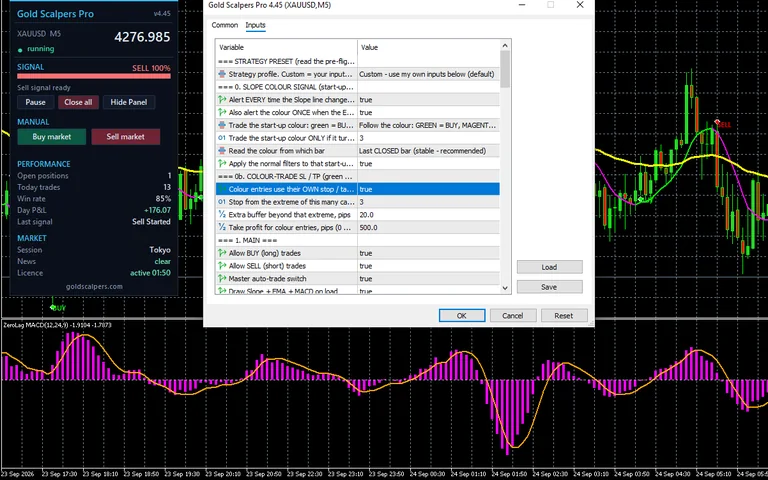Viewport: 768px width, 480px height.
Task: Click icon beside 'Allow BUY (long) trades'
Action: [222, 253]
